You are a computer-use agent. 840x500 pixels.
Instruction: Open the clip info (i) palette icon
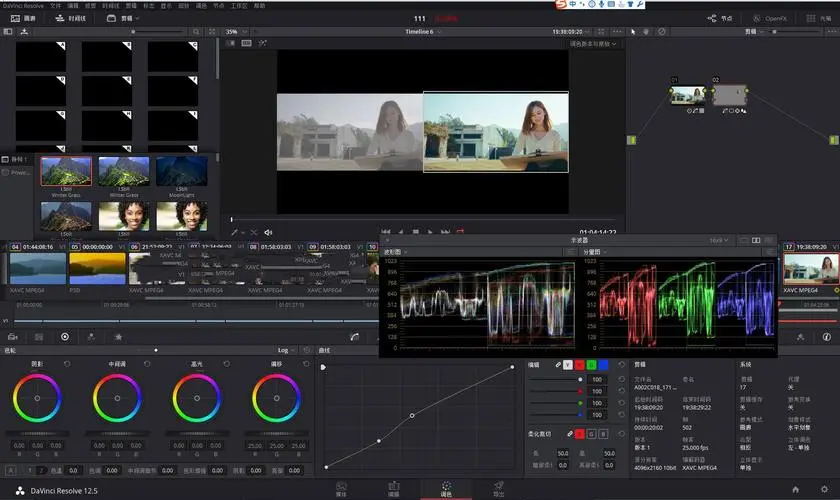pyautogui.click(x=827, y=337)
